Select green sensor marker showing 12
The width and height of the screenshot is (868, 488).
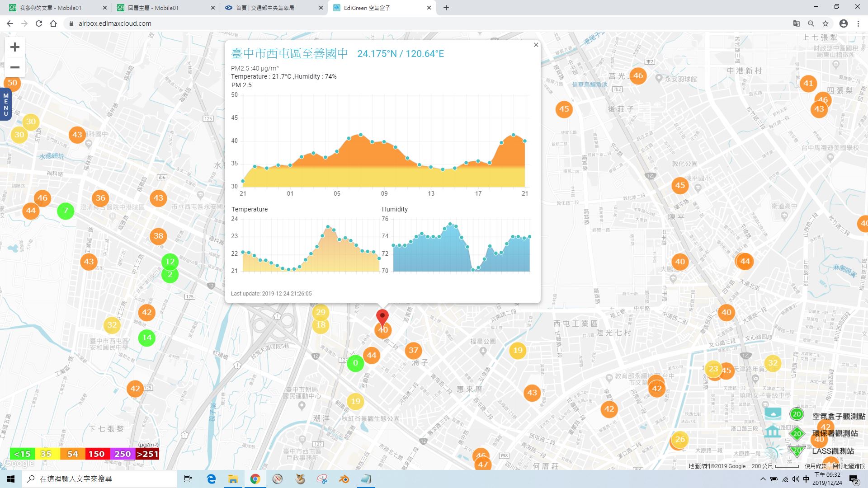(170, 262)
